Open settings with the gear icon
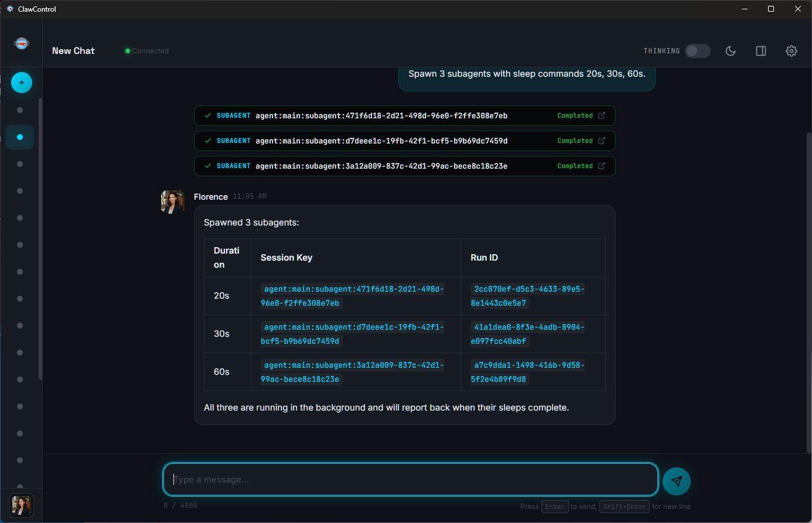Viewport: 812px width, 523px height. (x=791, y=51)
